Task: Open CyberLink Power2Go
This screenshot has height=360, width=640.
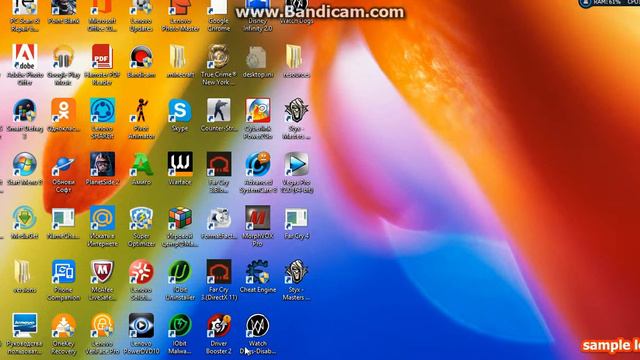Action: click(258, 118)
